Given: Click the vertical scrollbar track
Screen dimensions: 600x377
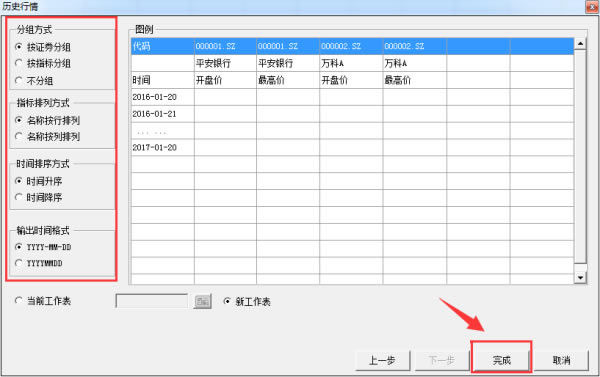Looking at the screenshot, I should point(580,157).
